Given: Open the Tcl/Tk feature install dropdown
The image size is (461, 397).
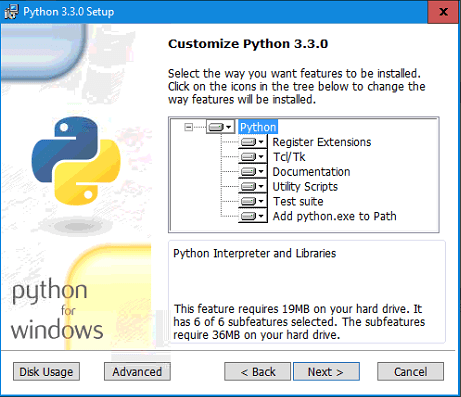Looking at the screenshot, I should [253, 157].
